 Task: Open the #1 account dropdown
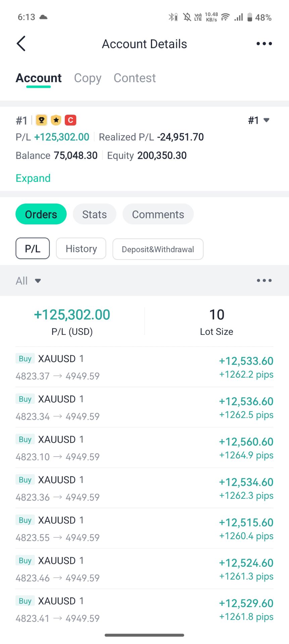259,120
